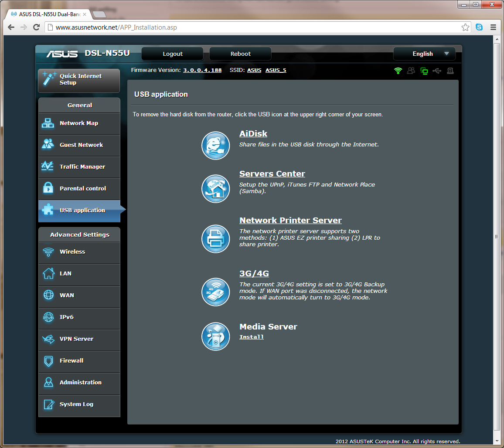This screenshot has width=504, height=448.
Task: Click the IPv6 globe sidebar icon
Action: coord(48,317)
